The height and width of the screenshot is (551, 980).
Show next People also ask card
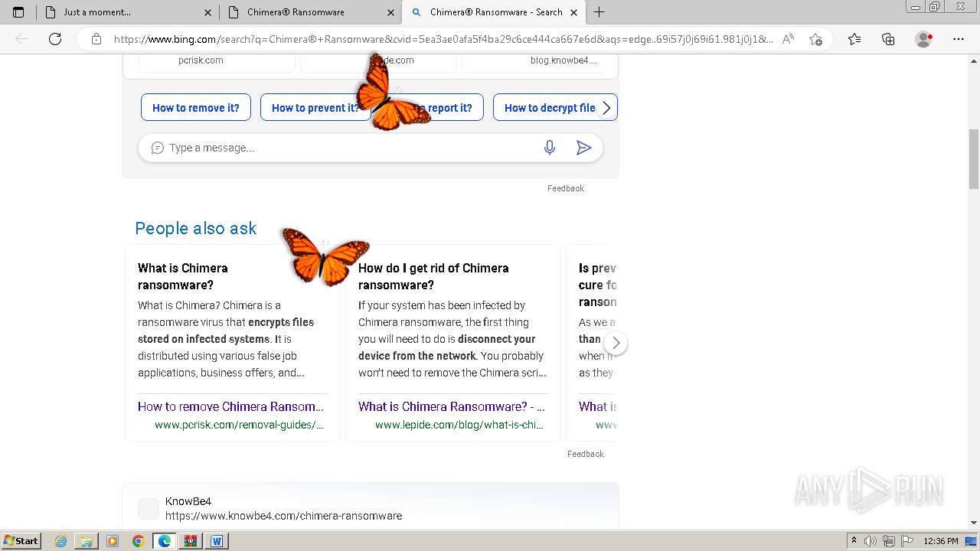click(x=616, y=343)
